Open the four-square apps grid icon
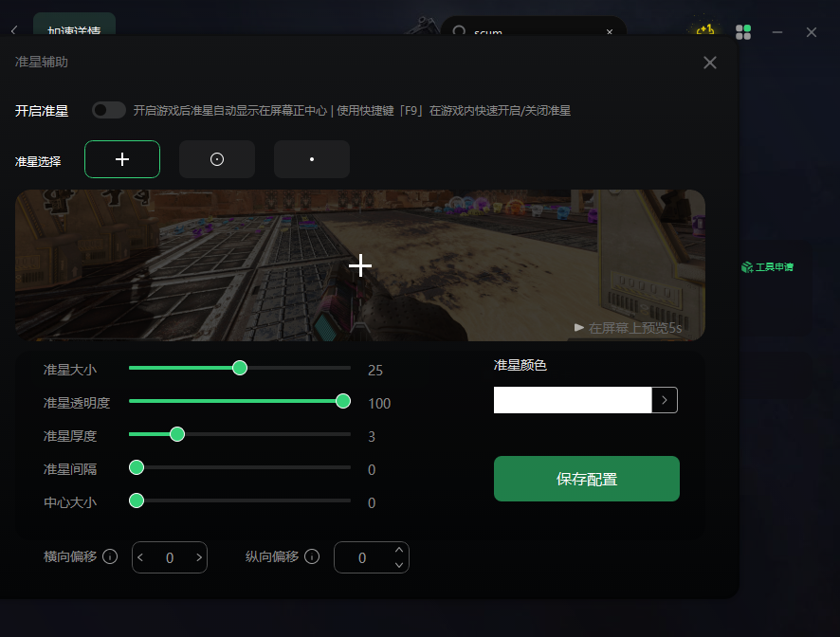The width and height of the screenshot is (840, 637). click(743, 32)
